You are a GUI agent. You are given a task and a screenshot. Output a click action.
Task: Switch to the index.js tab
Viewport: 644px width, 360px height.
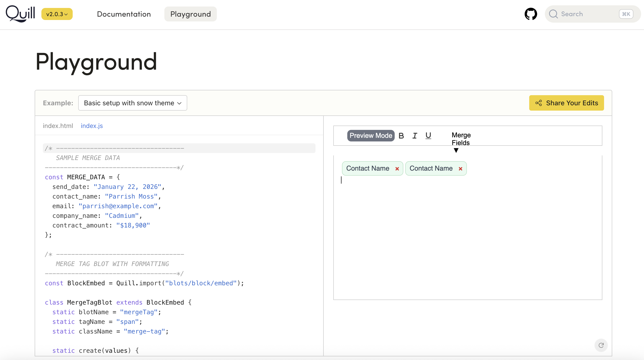(x=91, y=126)
